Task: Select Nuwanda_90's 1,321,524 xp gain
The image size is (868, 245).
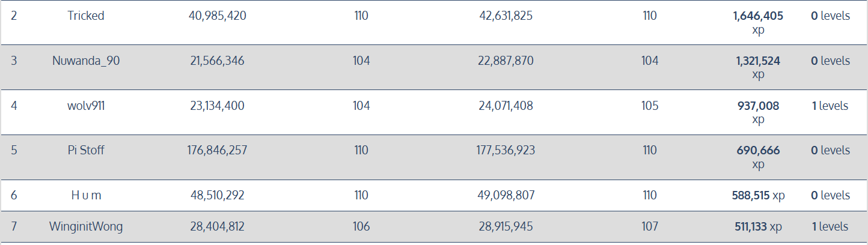Action: [x=758, y=61]
